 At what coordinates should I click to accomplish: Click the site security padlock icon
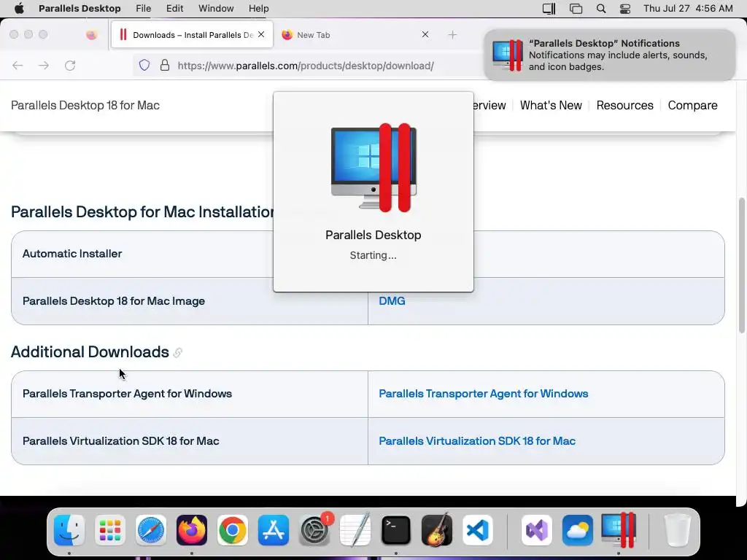click(165, 65)
